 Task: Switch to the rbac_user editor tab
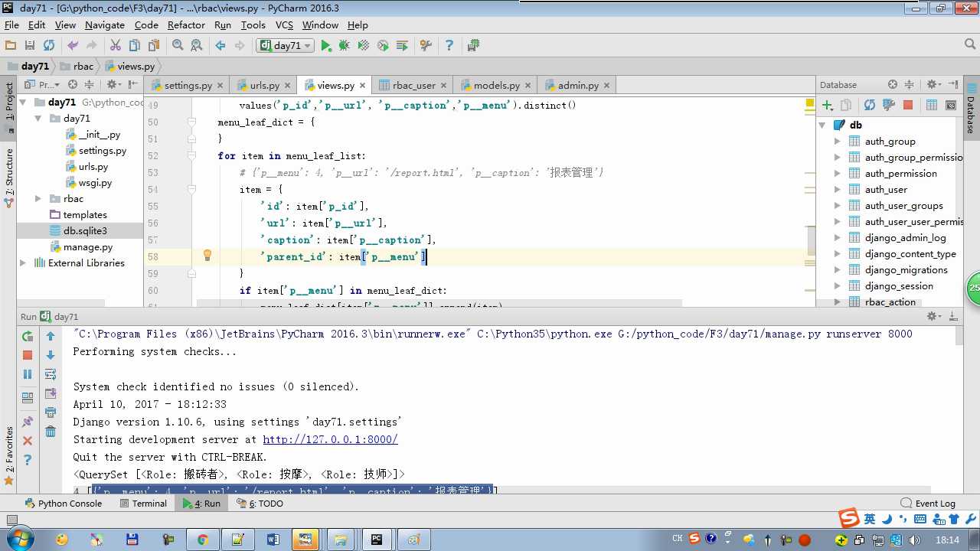coord(413,85)
